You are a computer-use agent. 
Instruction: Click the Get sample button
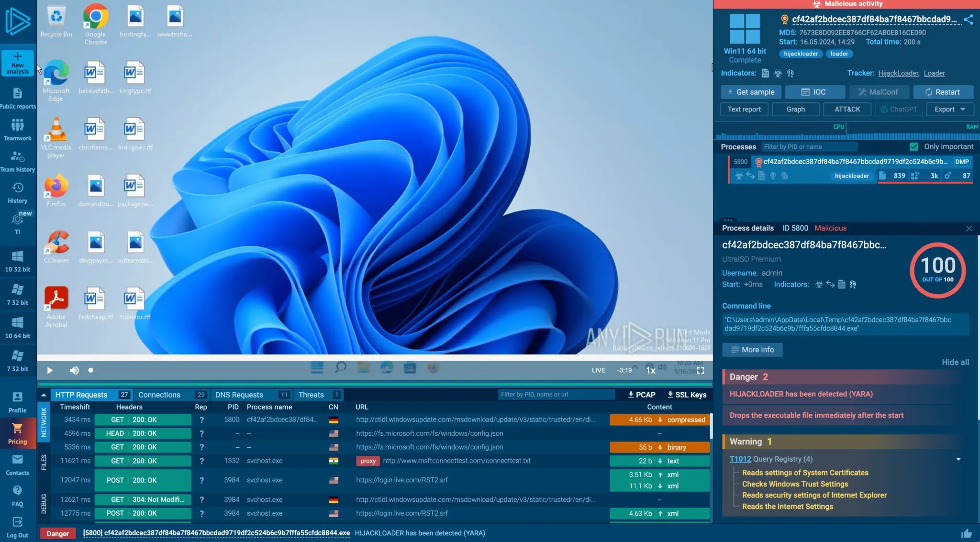[750, 92]
